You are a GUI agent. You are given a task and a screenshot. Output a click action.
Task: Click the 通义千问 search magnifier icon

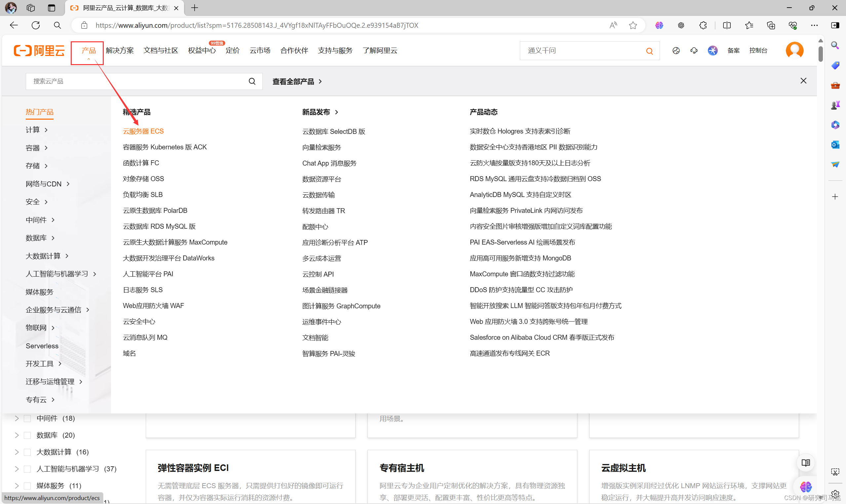coord(649,51)
